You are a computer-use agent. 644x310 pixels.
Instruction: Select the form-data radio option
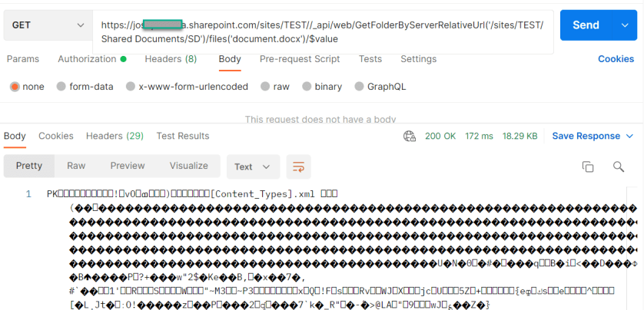(61, 87)
